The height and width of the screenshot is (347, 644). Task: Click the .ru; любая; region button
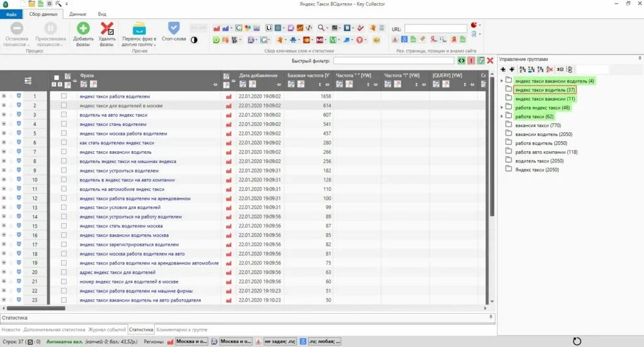pos(324,341)
